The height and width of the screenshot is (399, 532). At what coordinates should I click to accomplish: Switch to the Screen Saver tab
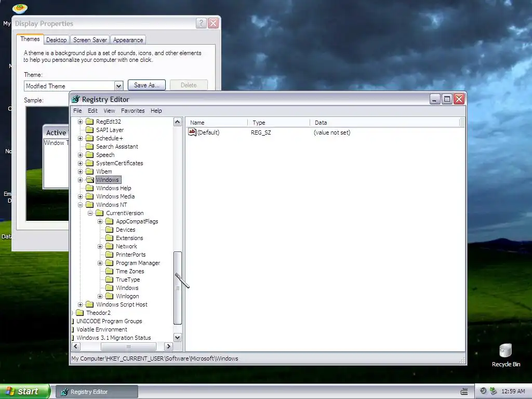click(x=90, y=39)
